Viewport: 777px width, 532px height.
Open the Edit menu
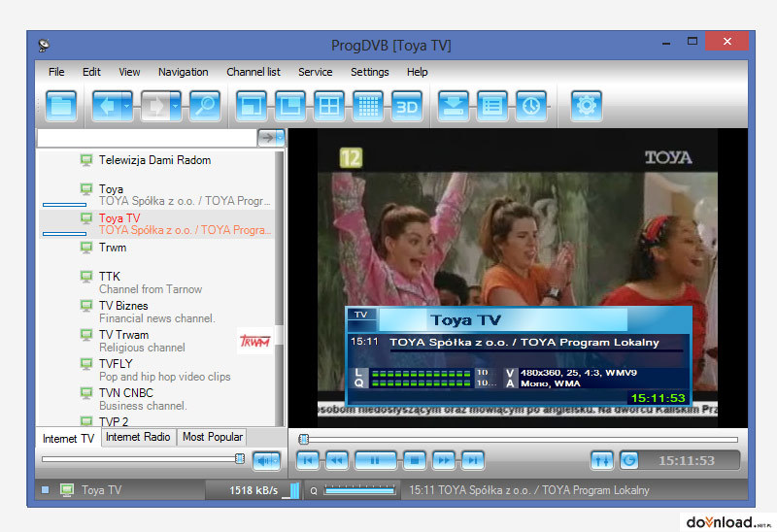click(x=91, y=72)
